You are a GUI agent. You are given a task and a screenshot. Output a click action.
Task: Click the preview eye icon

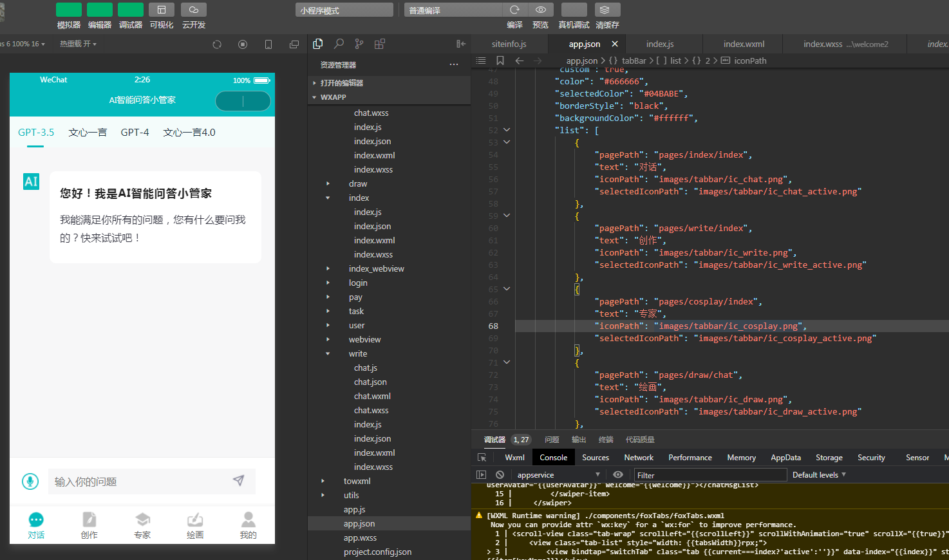tap(541, 10)
